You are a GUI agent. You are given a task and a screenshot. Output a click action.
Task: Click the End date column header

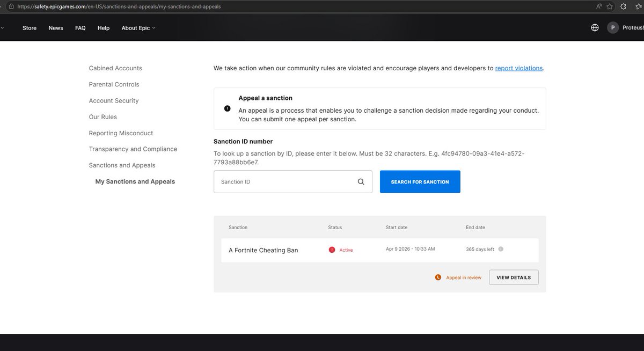(x=475, y=228)
